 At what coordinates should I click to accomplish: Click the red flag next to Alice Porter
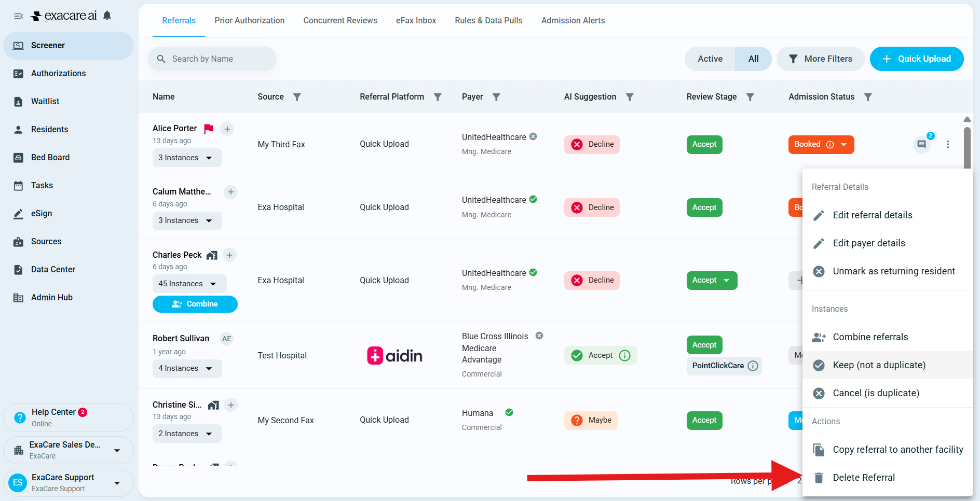pos(209,128)
